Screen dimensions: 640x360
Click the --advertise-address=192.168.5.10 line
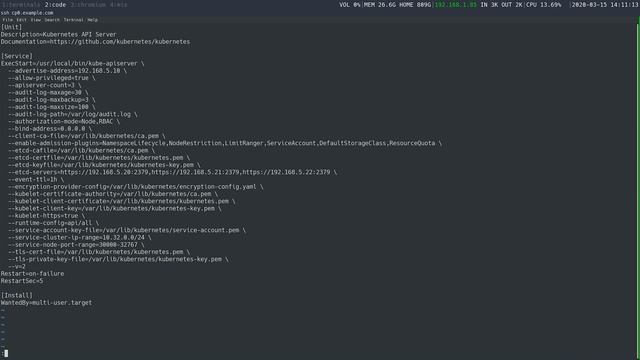click(x=67, y=71)
